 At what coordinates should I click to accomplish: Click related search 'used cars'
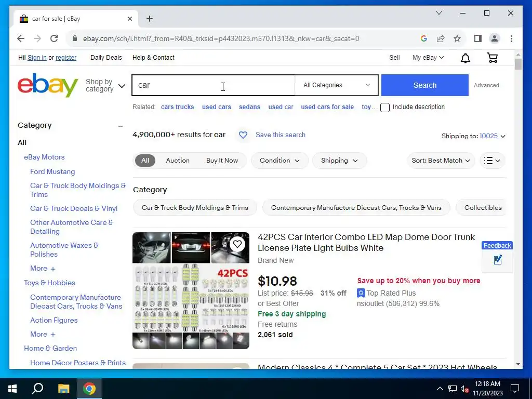pos(217,107)
